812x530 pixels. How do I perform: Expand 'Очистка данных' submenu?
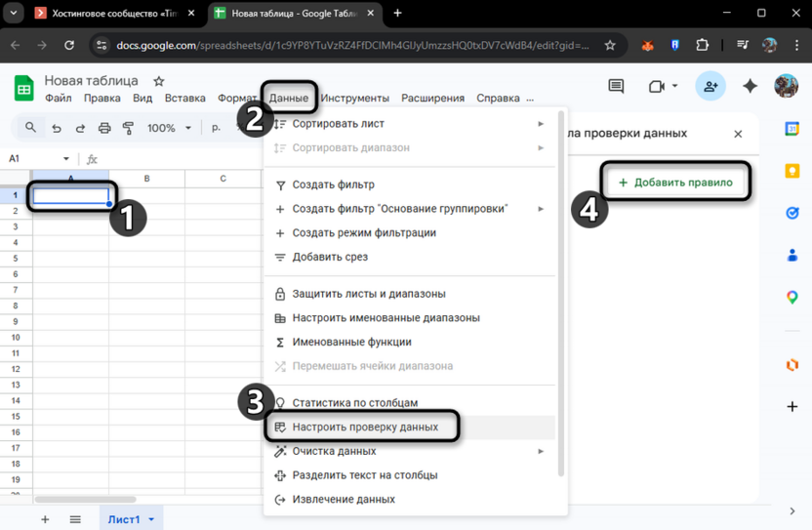pos(541,451)
